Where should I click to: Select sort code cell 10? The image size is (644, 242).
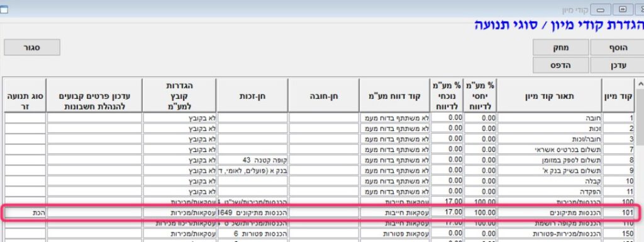coord(619,181)
